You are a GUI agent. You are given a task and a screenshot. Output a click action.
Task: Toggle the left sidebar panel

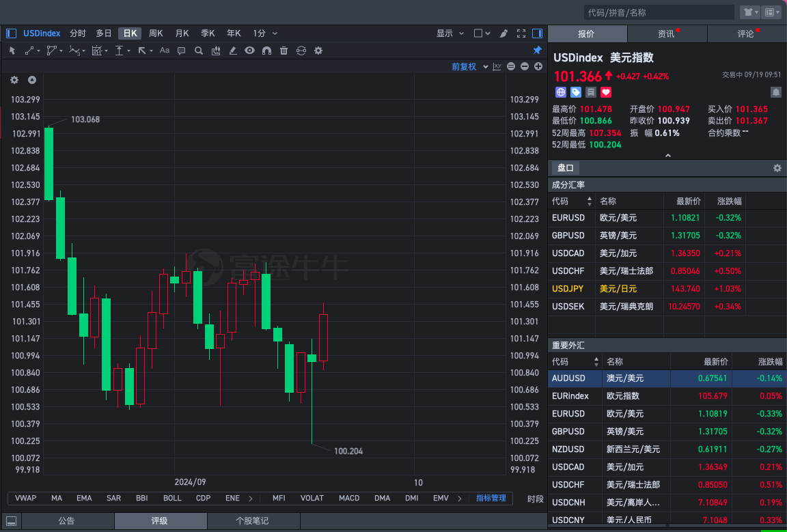pyautogui.click(x=11, y=33)
